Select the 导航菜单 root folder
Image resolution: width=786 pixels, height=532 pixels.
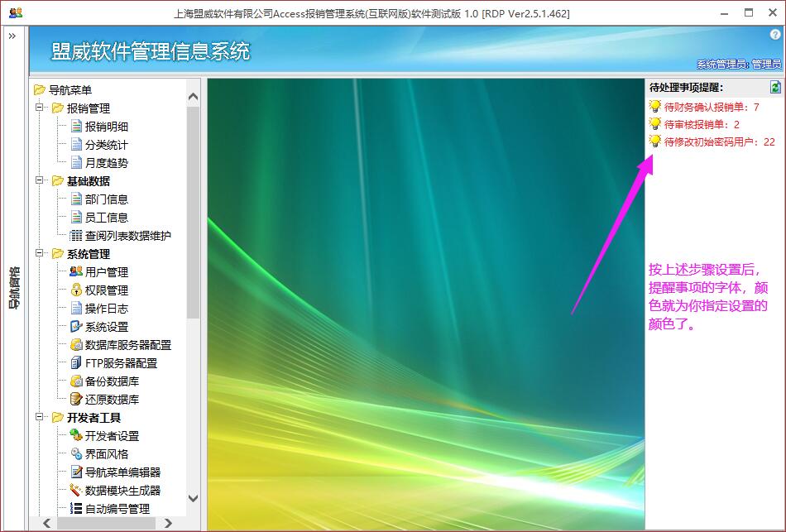[70, 90]
